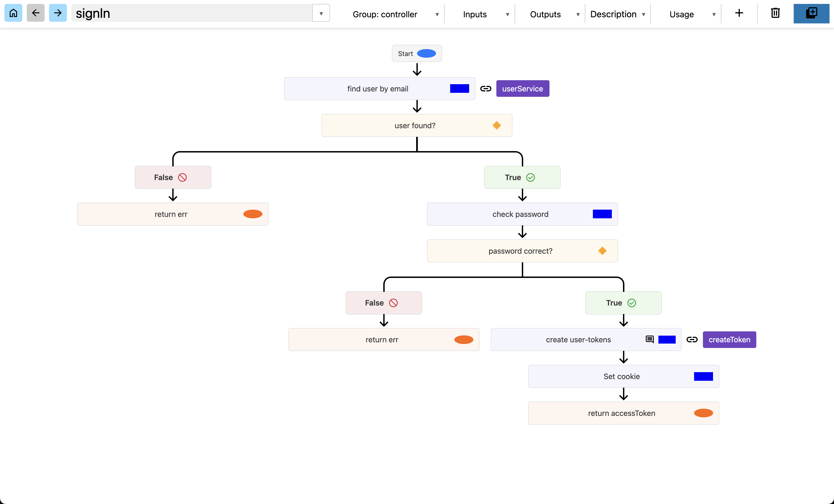Click blue swatch on Set cookie
The height and width of the screenshot is (504, 834).
coord(703,376)
